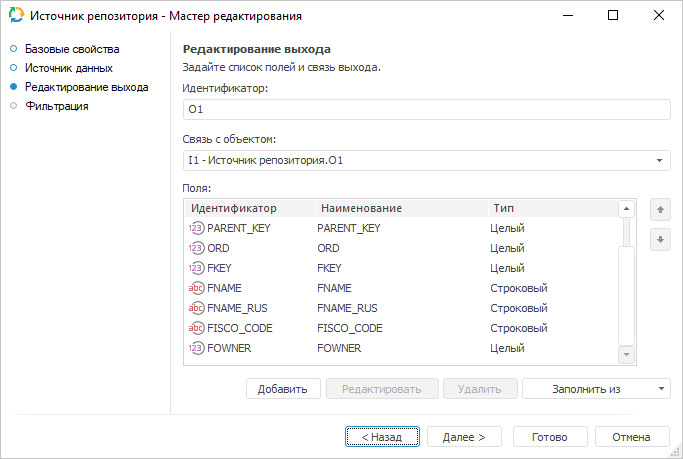
Task: Go to the Фильтрация step
Action: coord(57,106)
